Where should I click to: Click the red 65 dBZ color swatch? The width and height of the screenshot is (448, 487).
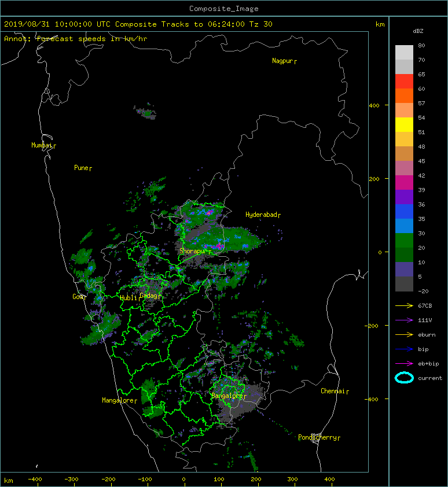pos(404,81)
